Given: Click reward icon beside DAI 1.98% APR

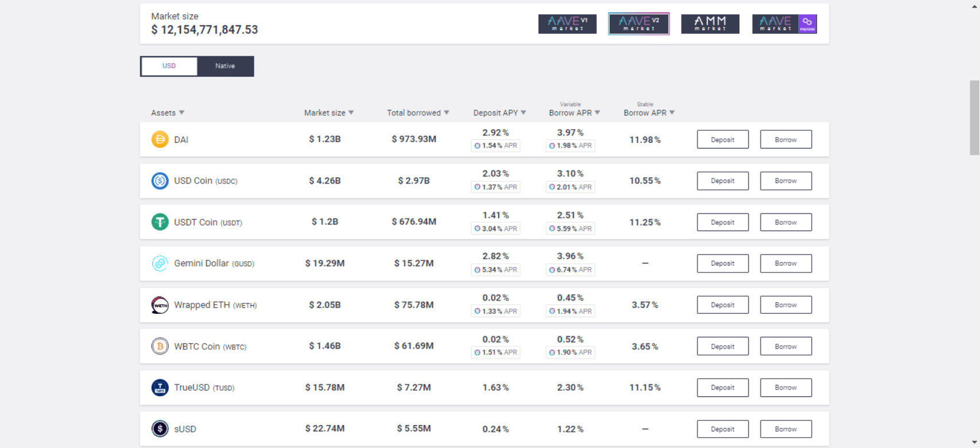Looking at the screenshot, I should click(552, 146).
